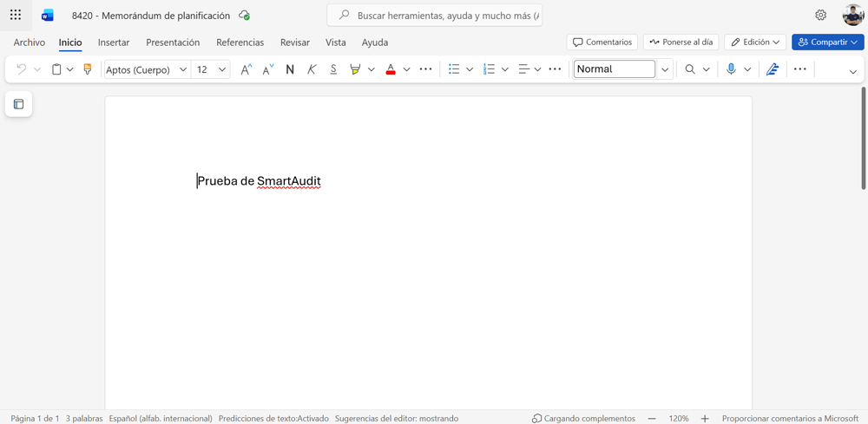
Task: Switch to the Referencias tab
Action: (x=240, y=42)
